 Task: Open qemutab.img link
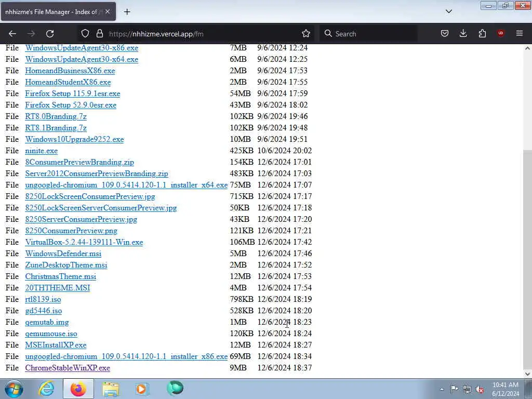pyautogui.click(x=47, y=322)
